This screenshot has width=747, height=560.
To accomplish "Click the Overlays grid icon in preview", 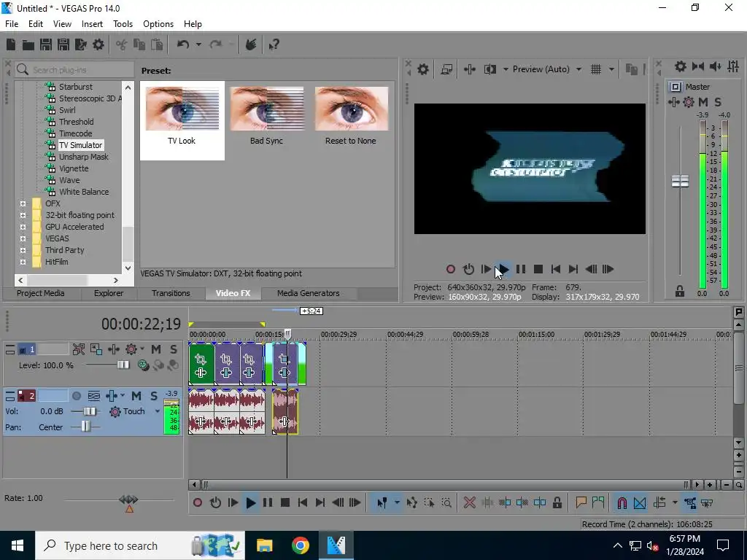I will [x=596, y=69].
